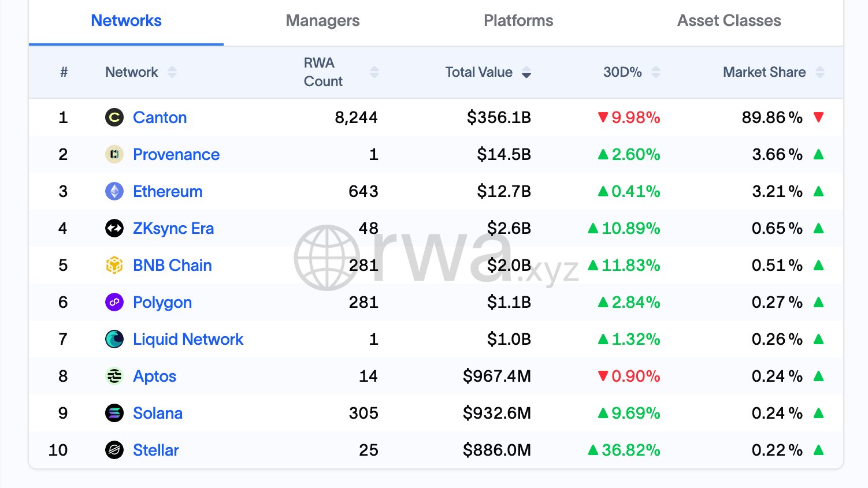Sort table by Network column arrows
This screenshot has width=868, height=488.
click(x=172, y=72)
